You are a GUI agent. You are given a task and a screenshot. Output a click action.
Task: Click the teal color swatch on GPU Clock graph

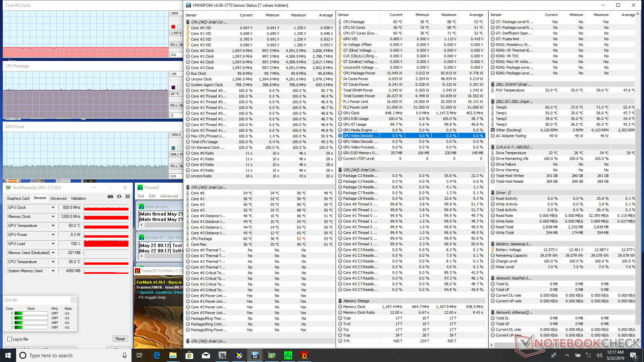pos(173,148)
